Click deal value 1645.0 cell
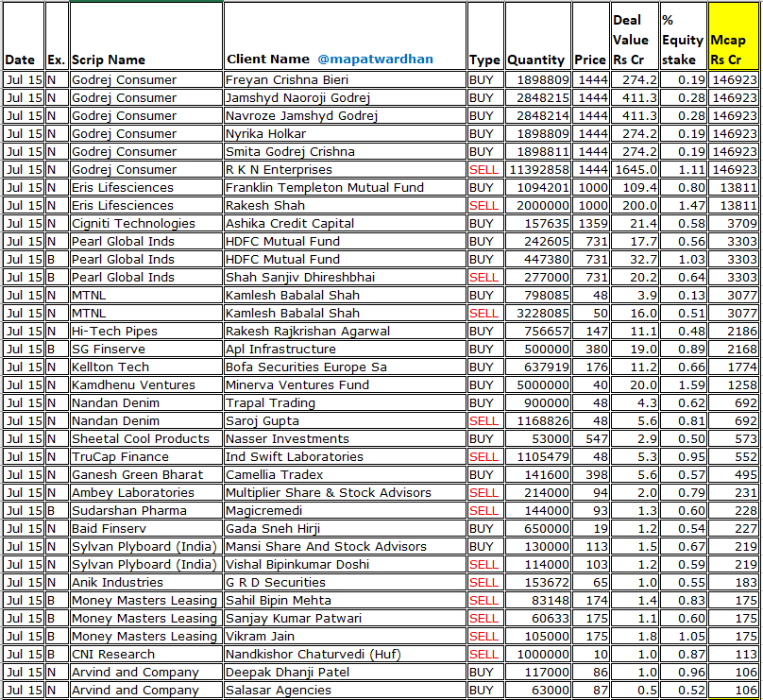The height and width of the screenshot is (700, 763). (x=635, y=170)
